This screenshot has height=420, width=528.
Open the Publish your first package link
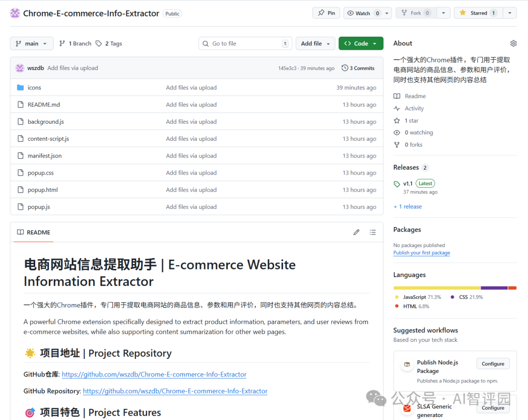tap(421, 252)
